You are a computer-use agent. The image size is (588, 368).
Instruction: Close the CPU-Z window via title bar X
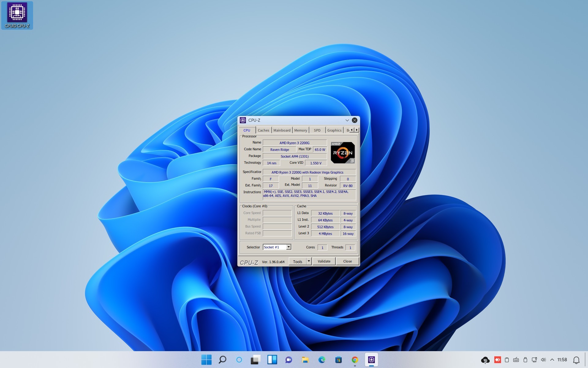point(355,120)
